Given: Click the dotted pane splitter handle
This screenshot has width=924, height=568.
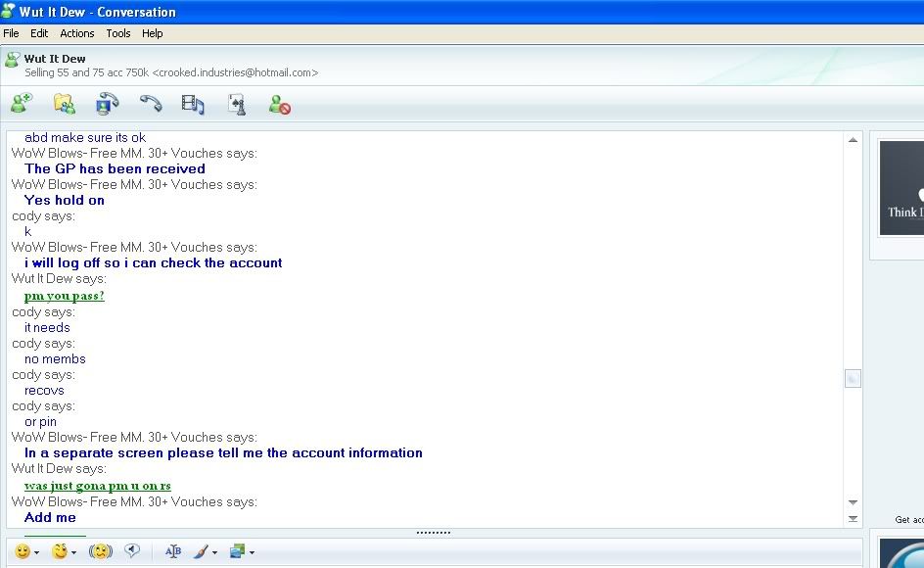Looking at the screenshot, I should [x=433, y=533].
